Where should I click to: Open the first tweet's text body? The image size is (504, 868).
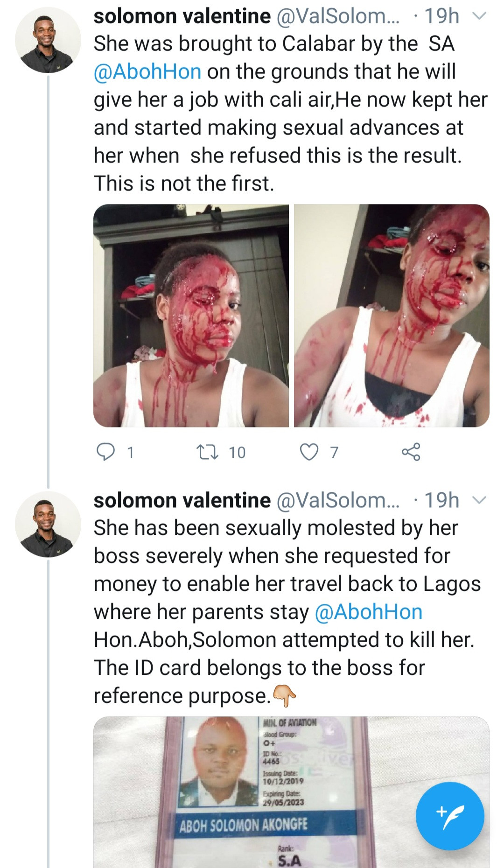tap(280, 128)
